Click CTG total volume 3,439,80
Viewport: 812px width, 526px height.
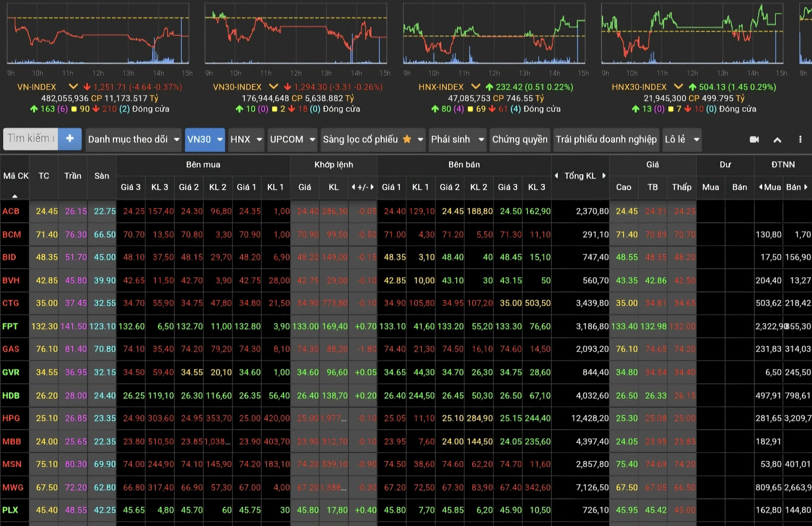[592, 303]
